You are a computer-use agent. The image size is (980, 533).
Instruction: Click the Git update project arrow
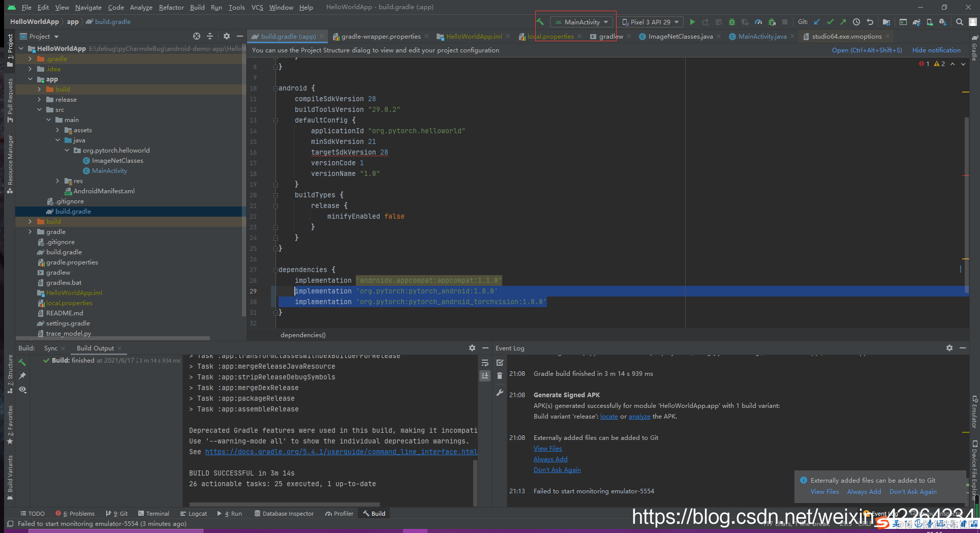pos(817,22)
